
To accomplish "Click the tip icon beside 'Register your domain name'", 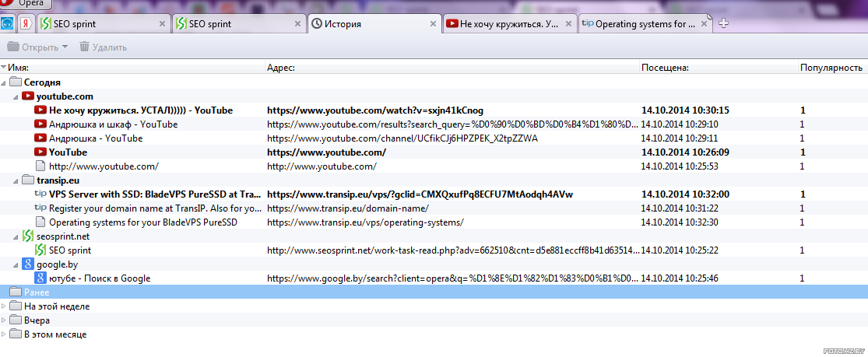I will click(x=40, y=208).
